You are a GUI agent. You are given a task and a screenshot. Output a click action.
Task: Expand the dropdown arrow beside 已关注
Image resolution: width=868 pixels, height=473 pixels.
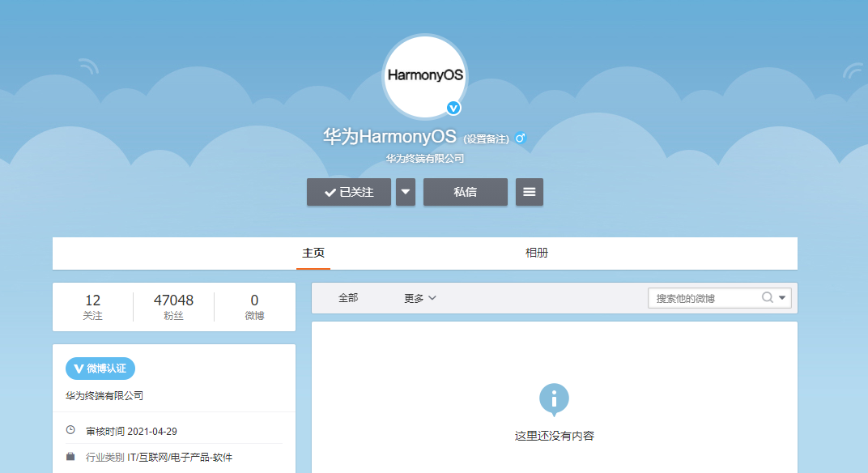tap(406, 192)
